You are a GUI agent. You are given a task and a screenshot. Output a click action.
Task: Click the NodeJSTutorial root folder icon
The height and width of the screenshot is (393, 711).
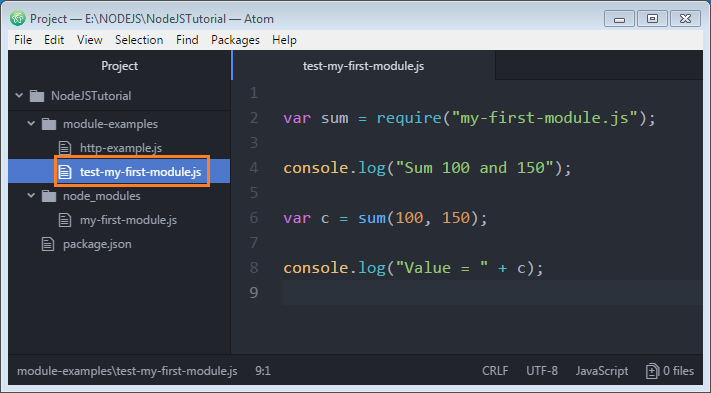click(x=37, y=96)
